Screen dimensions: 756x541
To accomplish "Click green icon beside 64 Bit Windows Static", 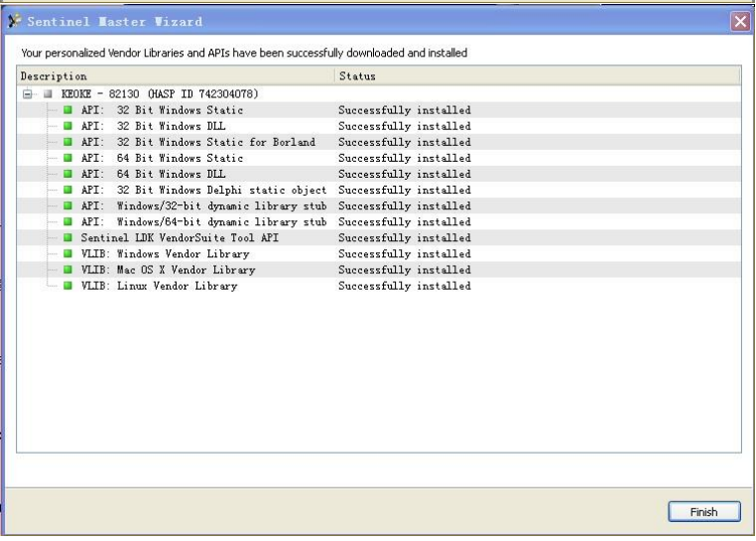I will [68, 158].
